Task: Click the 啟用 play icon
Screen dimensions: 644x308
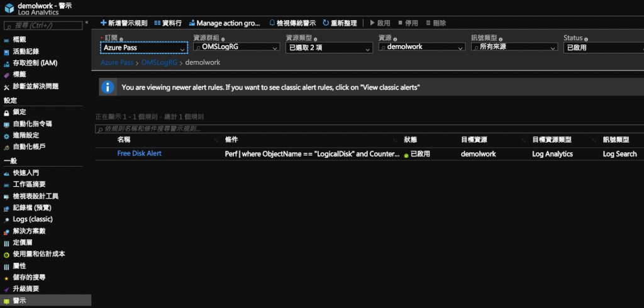Action: 372,23
